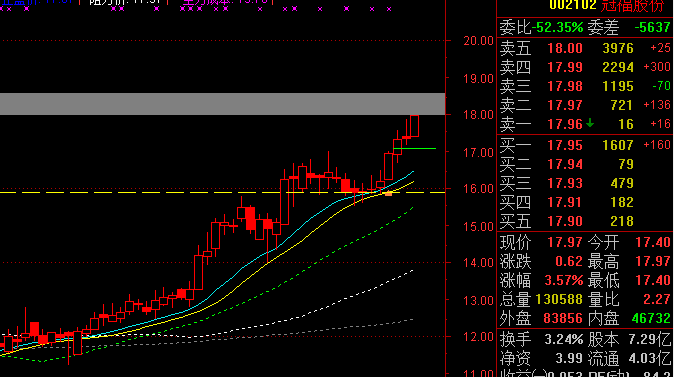The width and height of the screenshot is (674, 377).
Task: Select the 卖五 row at 18.00
Action: click(585, 48)
